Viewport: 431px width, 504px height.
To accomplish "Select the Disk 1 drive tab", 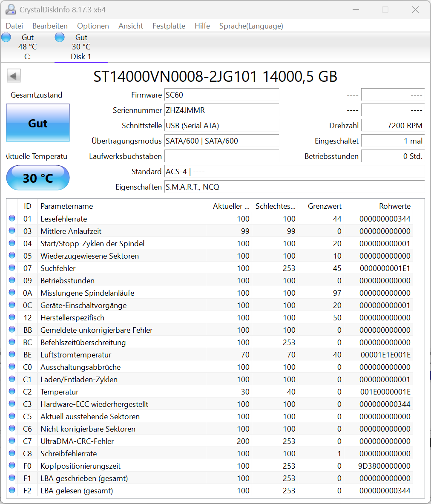I will point(81,47).
